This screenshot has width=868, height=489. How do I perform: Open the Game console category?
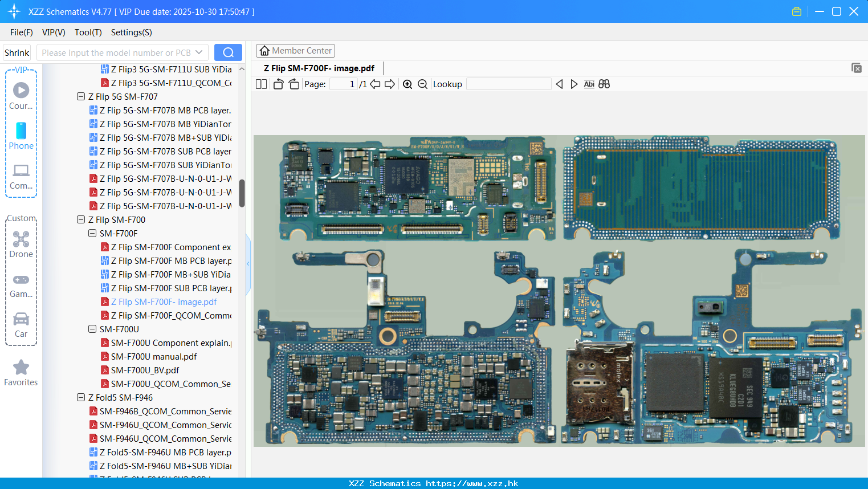[x=21, y=285]
